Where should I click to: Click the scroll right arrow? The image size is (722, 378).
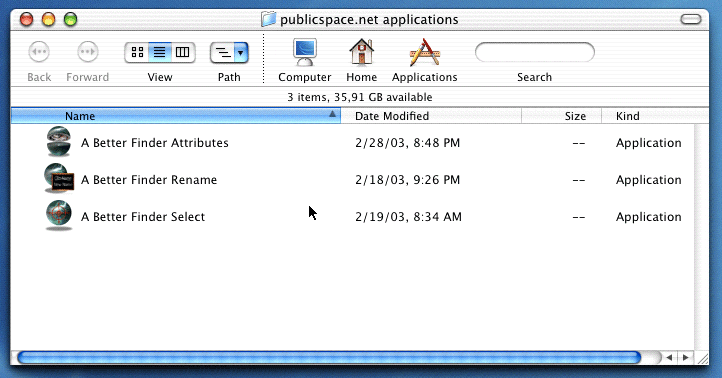pyautogui.click(x=686, y=357)
